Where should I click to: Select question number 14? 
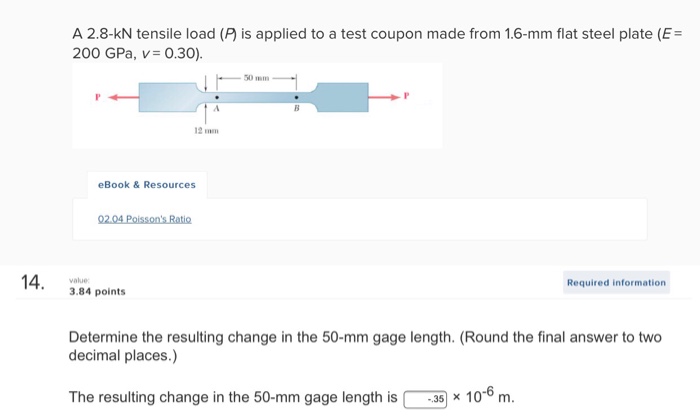coord(33,282)
